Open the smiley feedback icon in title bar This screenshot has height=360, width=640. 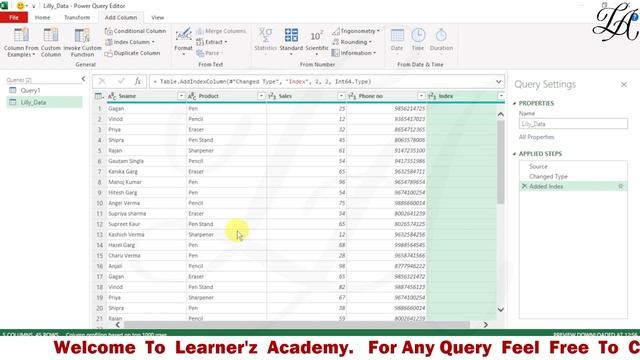click(x=20, y=6)
